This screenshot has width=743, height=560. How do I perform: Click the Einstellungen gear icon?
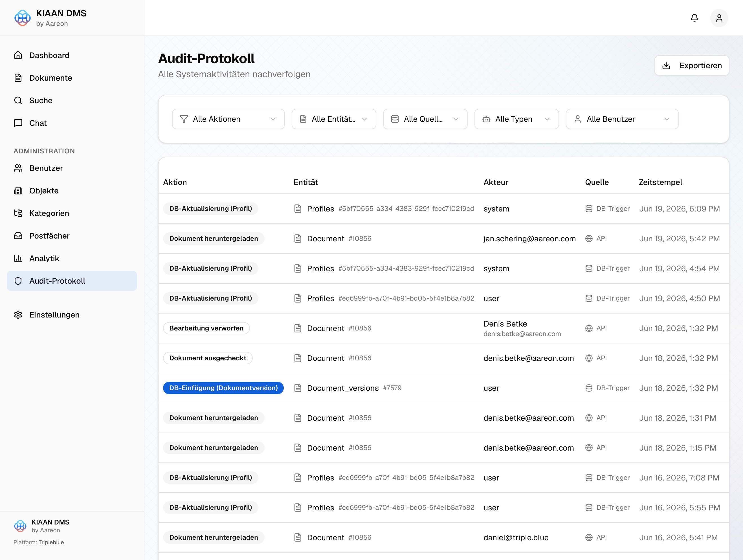coord(18,315)
